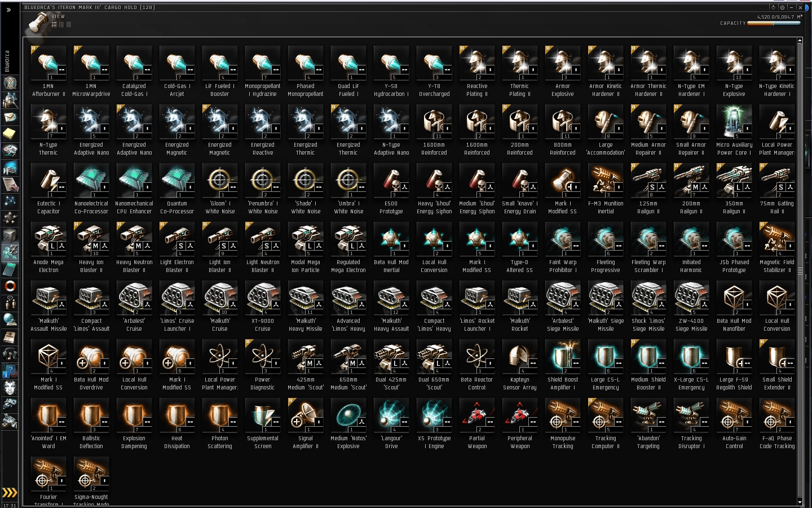The image size is (812, 508).
Task: Switch cargo view to icons mode
Action: click(54, 24)
